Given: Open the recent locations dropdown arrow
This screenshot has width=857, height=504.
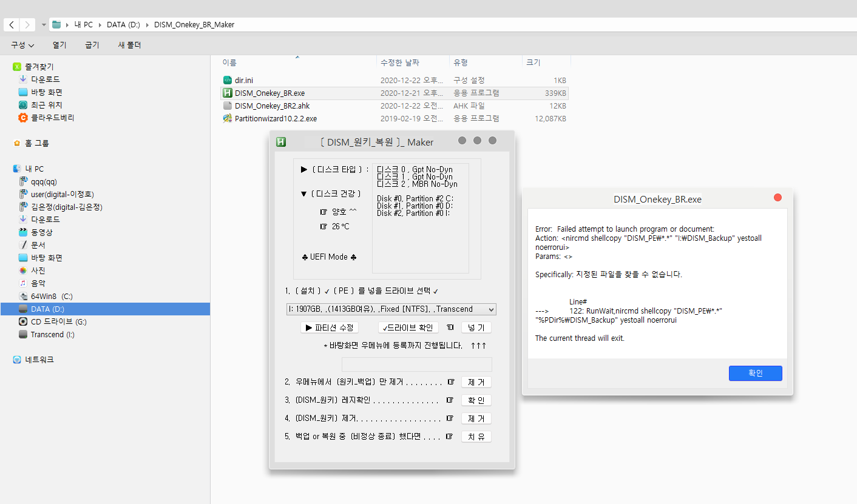Looking at the screenshot, I should click(44, 25).
